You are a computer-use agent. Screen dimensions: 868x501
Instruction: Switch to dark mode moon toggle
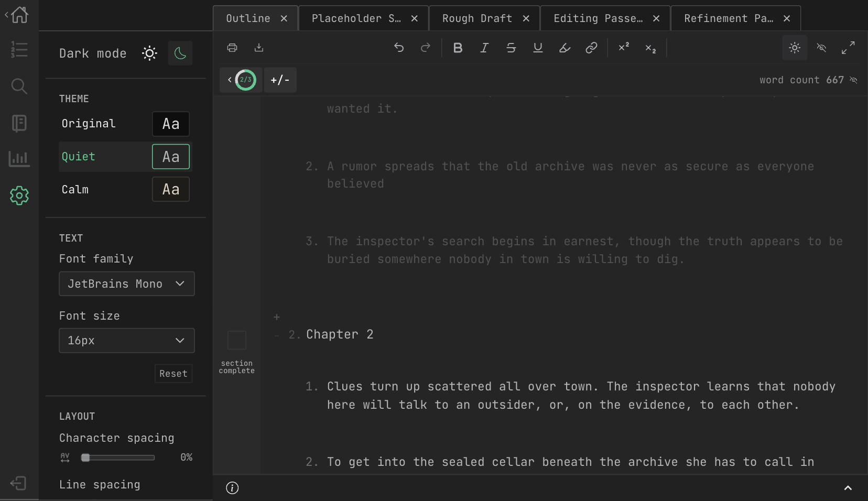[x=180, y=53]
